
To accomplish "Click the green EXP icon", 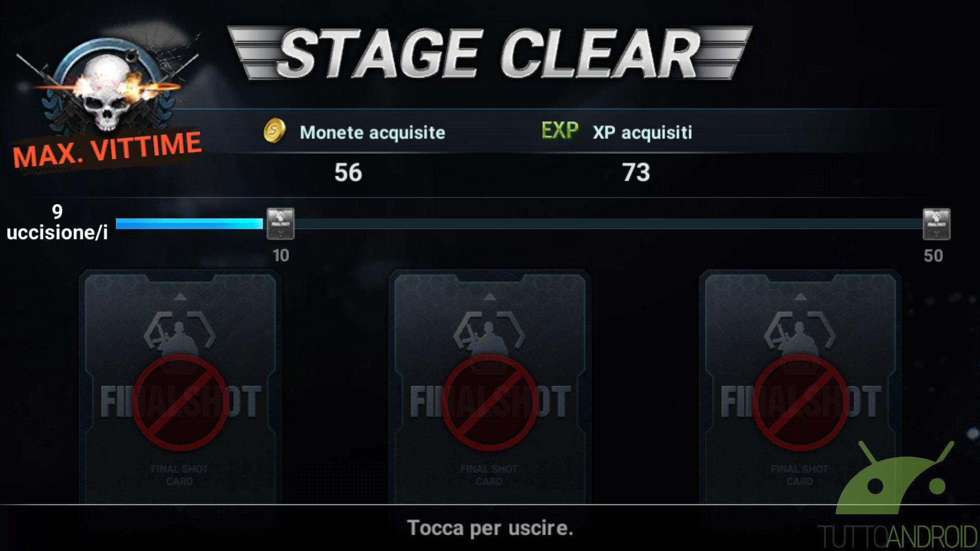I will point(560,131).
